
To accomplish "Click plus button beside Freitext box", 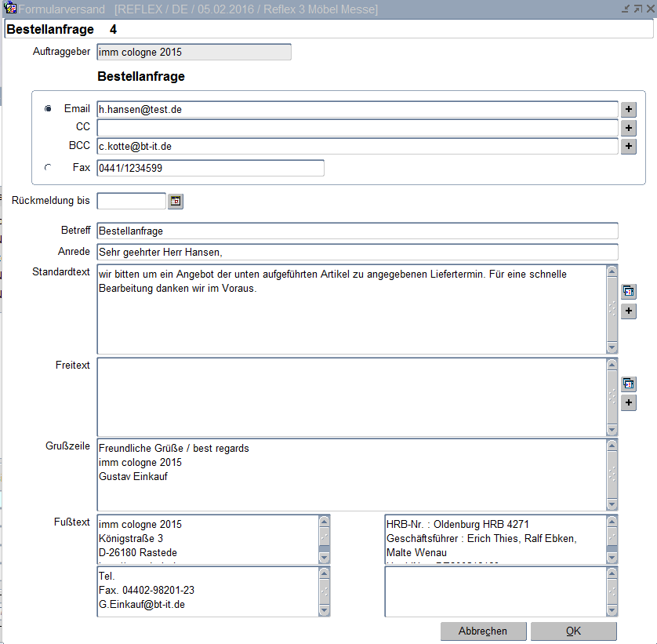I will [x=628, y=403].
